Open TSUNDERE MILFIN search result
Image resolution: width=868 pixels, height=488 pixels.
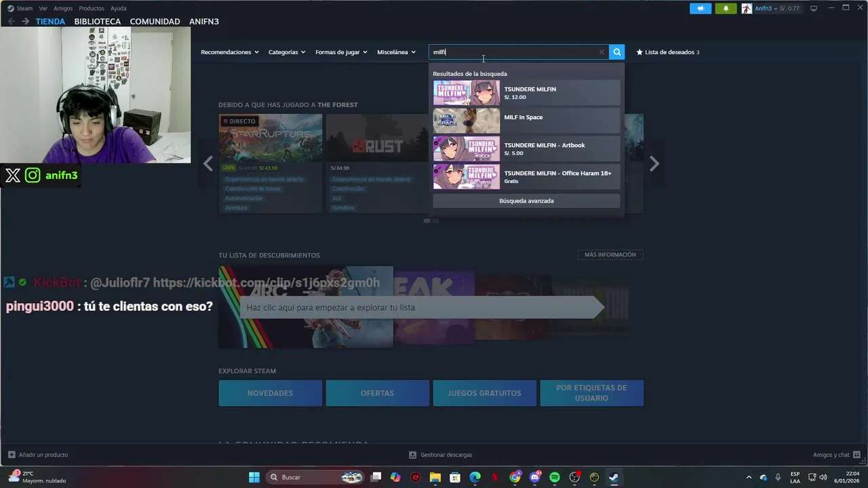(526, 93)
